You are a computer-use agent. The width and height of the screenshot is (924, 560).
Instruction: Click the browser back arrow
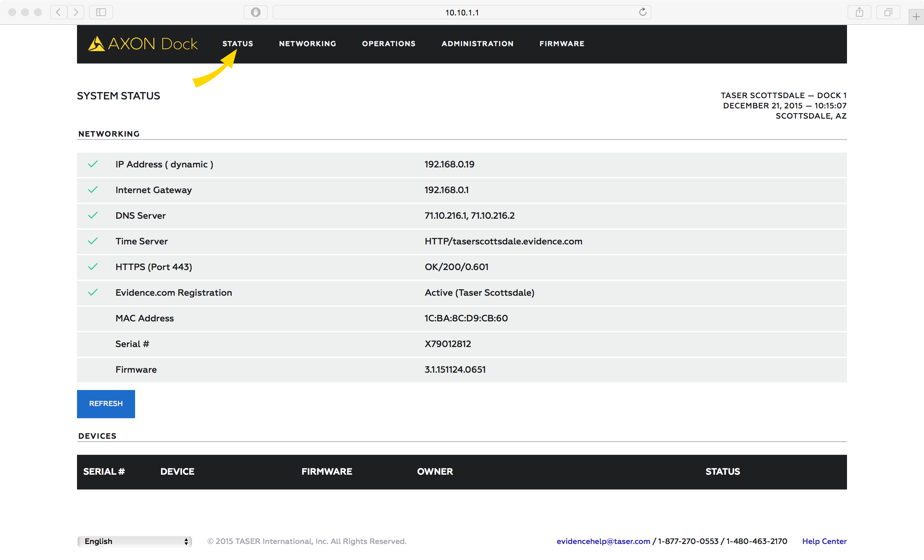tap(58, 13)
